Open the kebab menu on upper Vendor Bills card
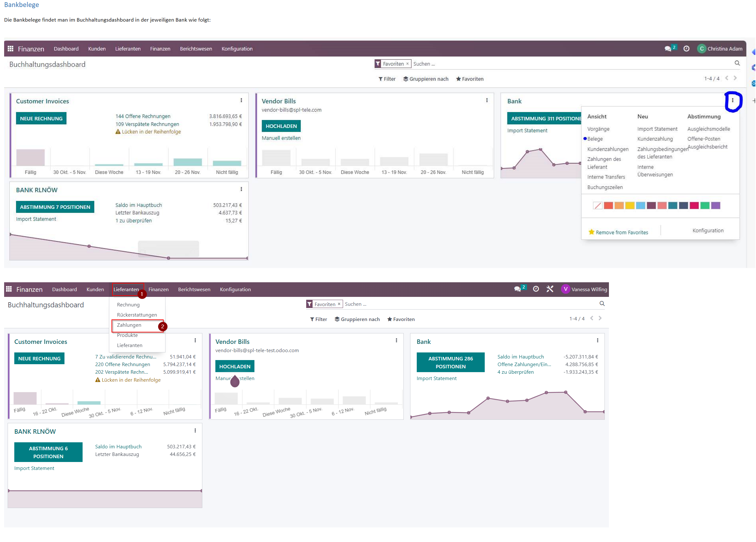 coord(487,100)
